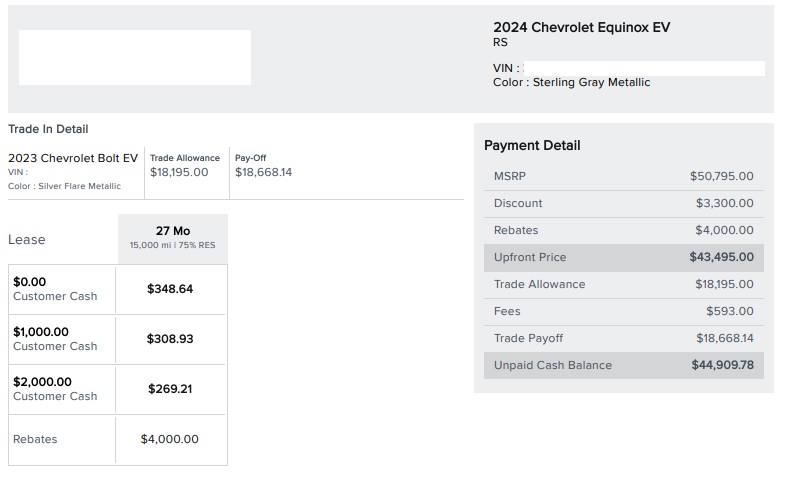Click the VIN label under Equinox EV

[x=506, y=68]
